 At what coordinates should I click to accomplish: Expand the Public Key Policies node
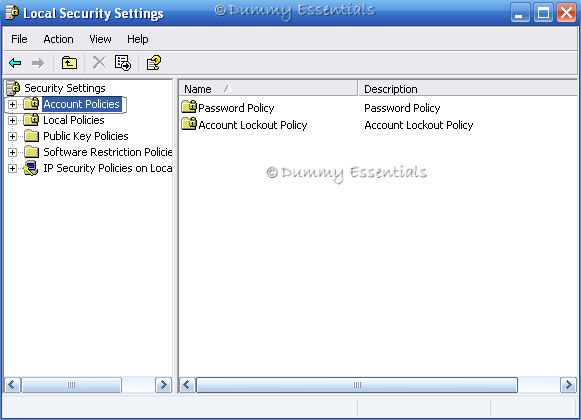(12, 136)
